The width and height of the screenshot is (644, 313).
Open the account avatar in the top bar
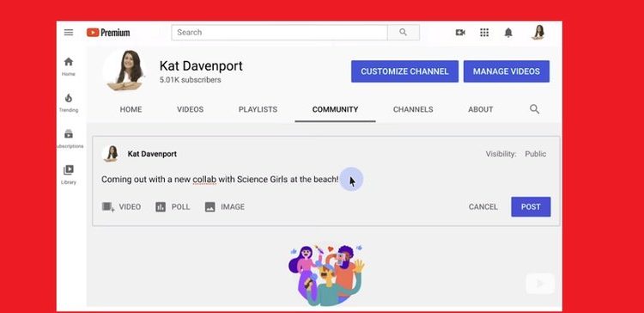pyautogui.click(x=538, y=33)
